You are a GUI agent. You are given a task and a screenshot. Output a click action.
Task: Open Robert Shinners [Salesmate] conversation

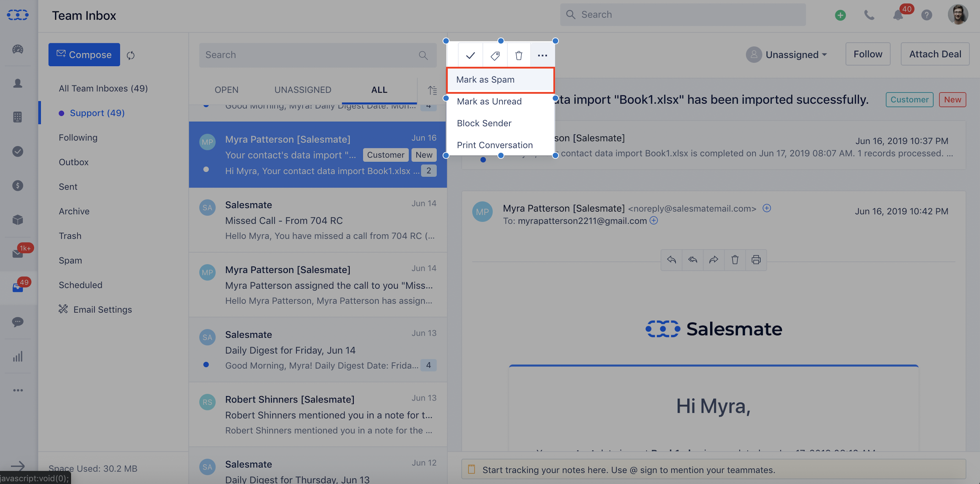click(x=318, y=414)
